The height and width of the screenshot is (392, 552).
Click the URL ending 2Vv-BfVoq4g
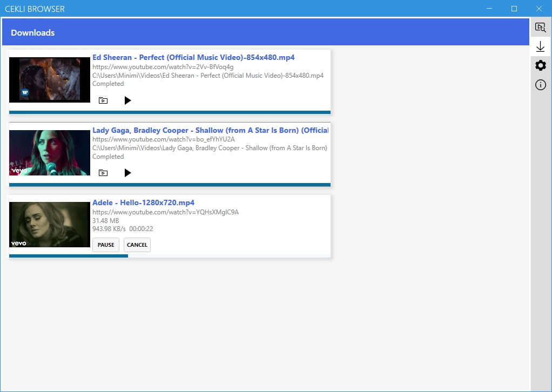coord(163,67)
